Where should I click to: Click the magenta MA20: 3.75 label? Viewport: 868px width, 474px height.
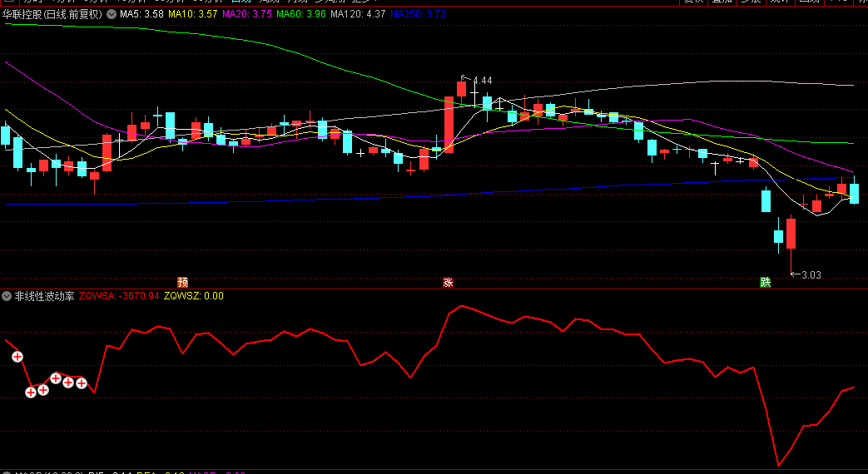247,14
